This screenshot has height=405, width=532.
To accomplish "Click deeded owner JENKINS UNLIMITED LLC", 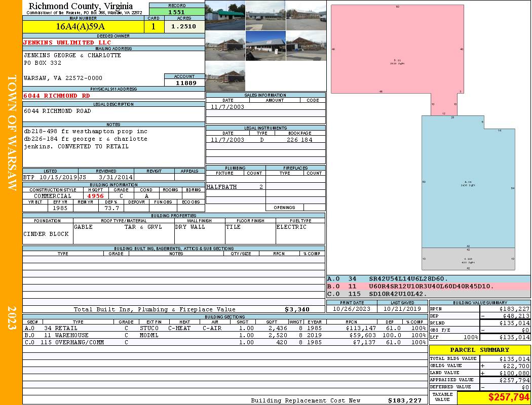I will pos(67,43).
